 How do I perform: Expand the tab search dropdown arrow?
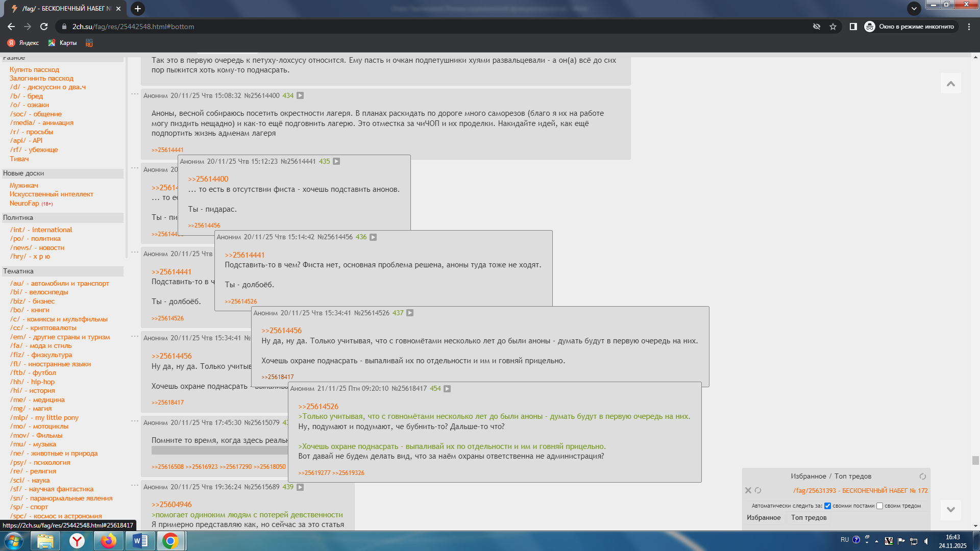(914, 8)
